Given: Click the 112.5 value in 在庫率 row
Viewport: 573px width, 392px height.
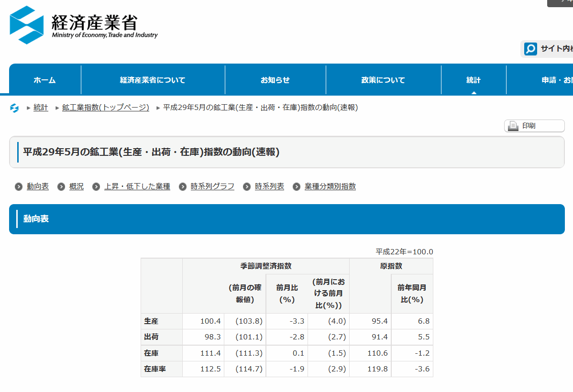Looking at the screenshot, I should click(x=210, y=369).
